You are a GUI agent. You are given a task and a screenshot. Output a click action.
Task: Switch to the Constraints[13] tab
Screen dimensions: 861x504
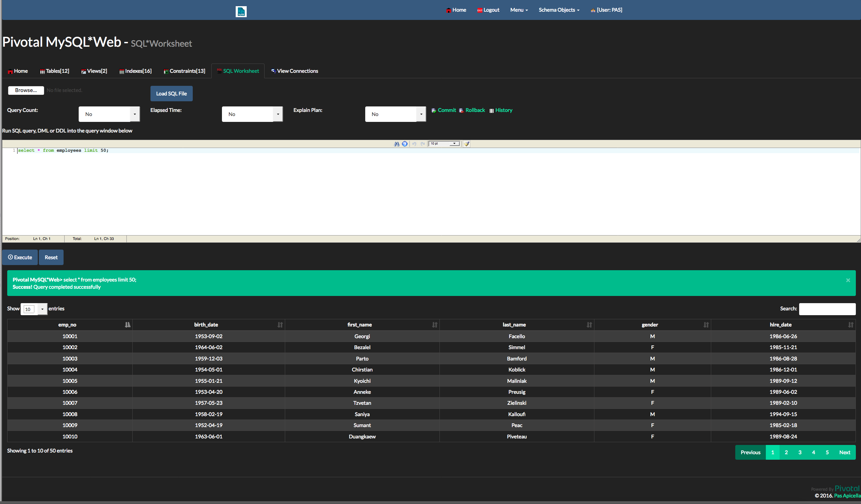point(184,71)
